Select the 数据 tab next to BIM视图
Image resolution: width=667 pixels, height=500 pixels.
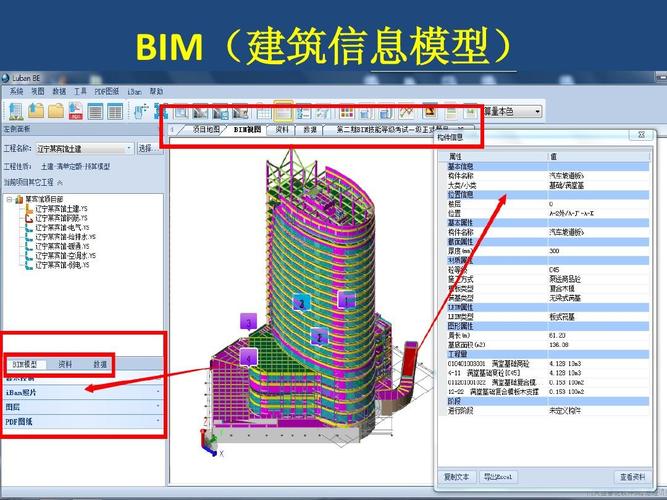click(x=310, y=129)
